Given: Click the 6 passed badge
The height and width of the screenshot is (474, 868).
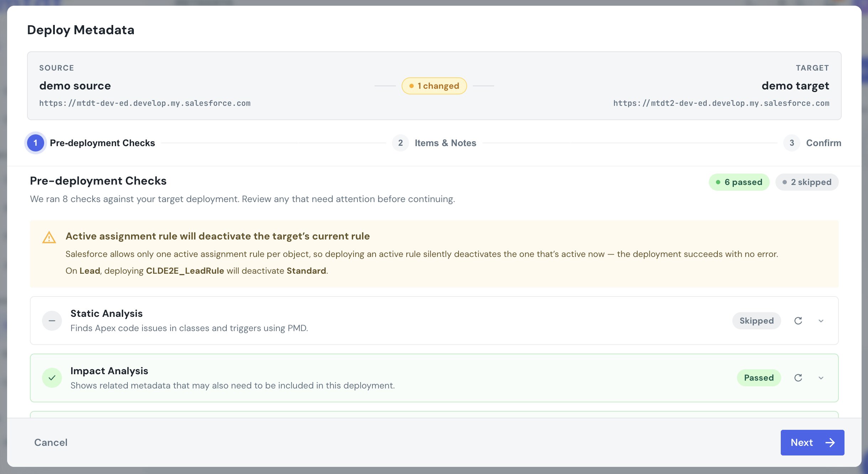Looking at the screenshot, I should click(739, 182).
